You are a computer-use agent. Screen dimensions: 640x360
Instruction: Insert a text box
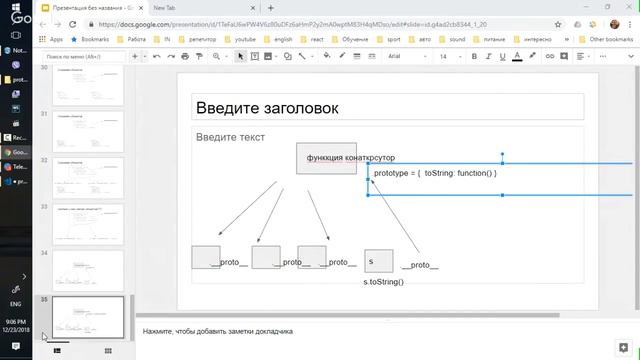(255, 56)
